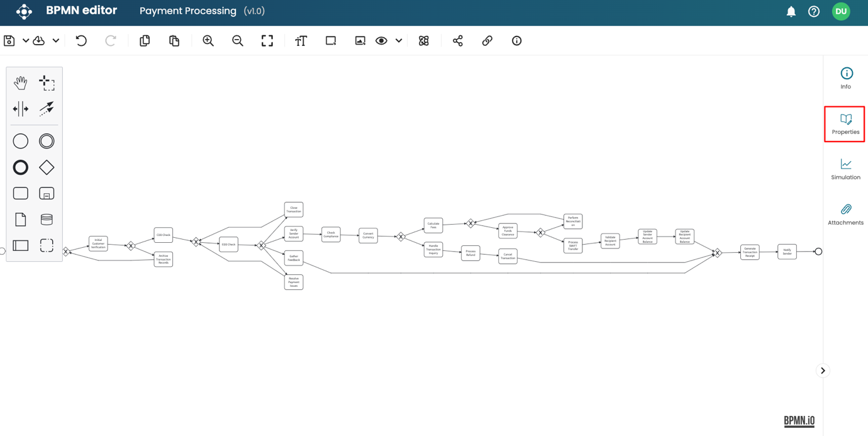
Task: Toggle the eye visibility icon
Action: pos(381,41)
